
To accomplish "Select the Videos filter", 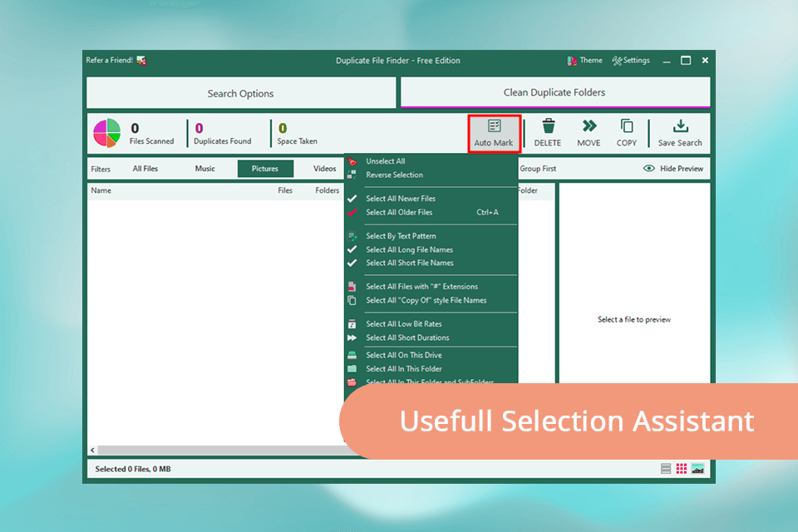I will 324,169.
